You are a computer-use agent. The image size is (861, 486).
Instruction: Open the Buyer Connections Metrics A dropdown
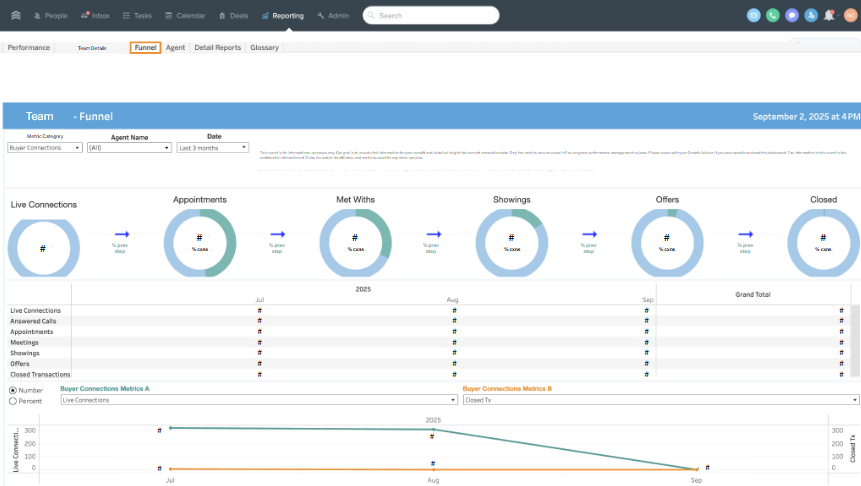coord(258,400)
